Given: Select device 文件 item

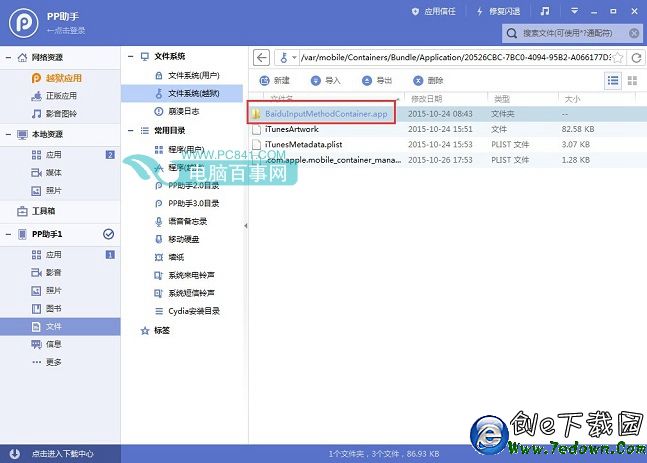Looking at the screenshot, I should coord(60,326).
